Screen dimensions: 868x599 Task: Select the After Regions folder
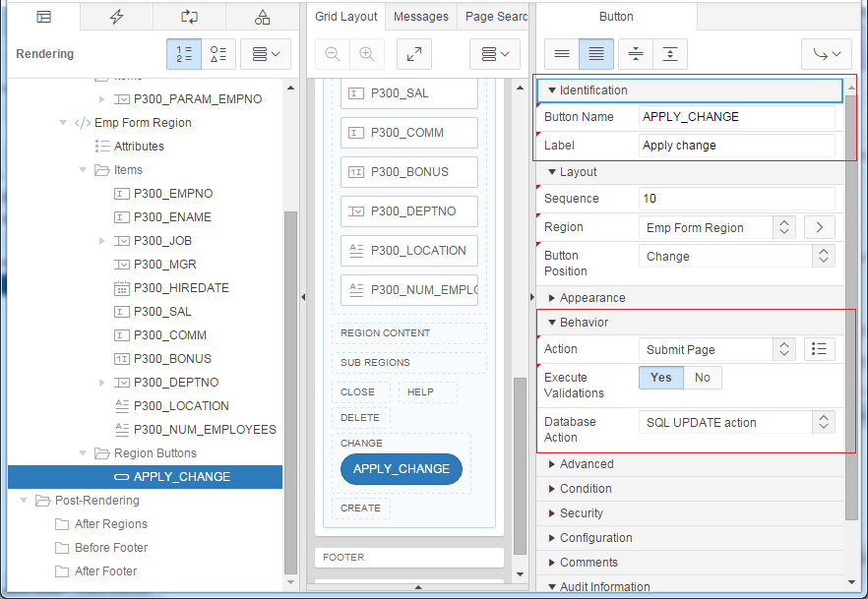110,524
